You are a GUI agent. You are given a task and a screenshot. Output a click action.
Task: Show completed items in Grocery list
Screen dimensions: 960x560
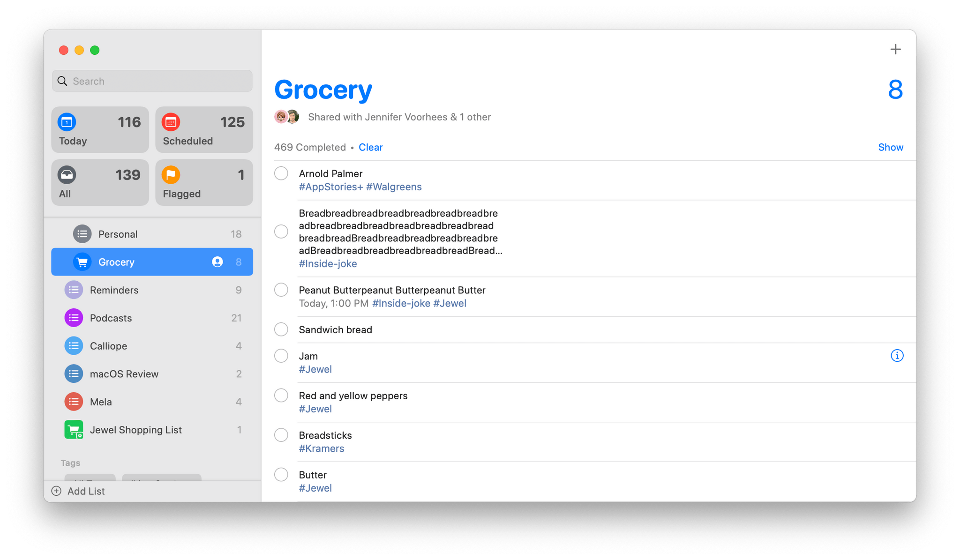pos(890,147)
